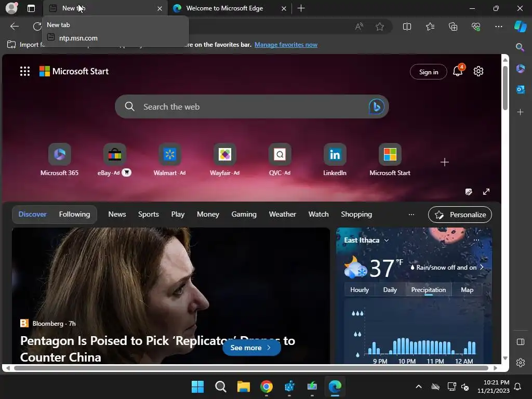Open sidebar settings gear
This screenshot has height=399, width=532.
[520, 363]
